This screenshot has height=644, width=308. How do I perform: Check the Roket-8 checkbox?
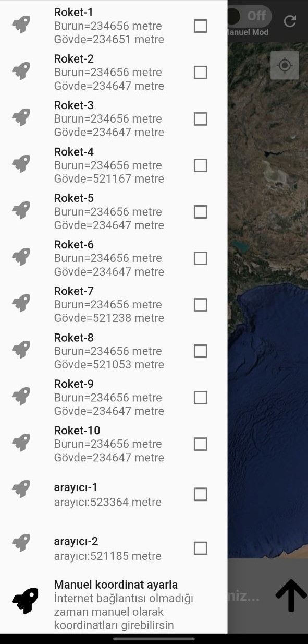(201, 351)
